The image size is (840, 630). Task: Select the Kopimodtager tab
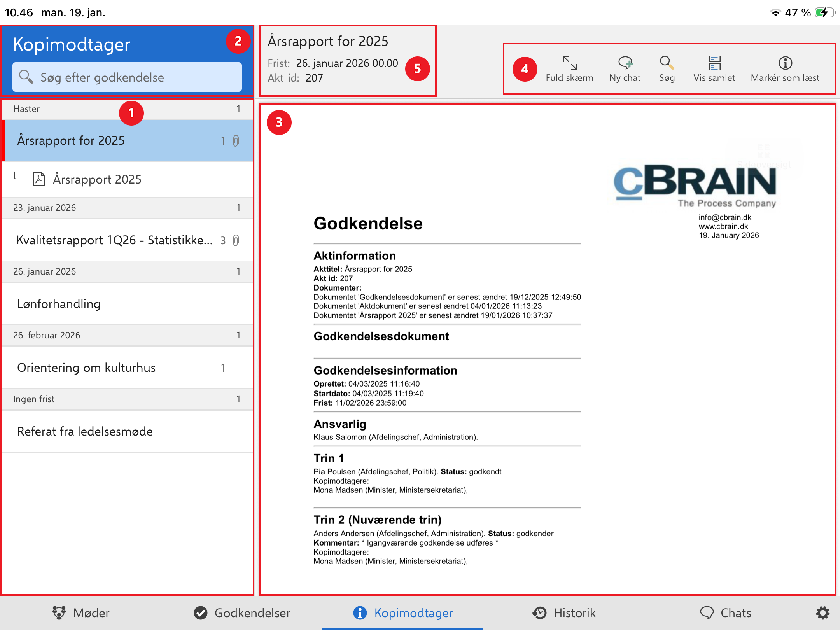click(403, 613)
